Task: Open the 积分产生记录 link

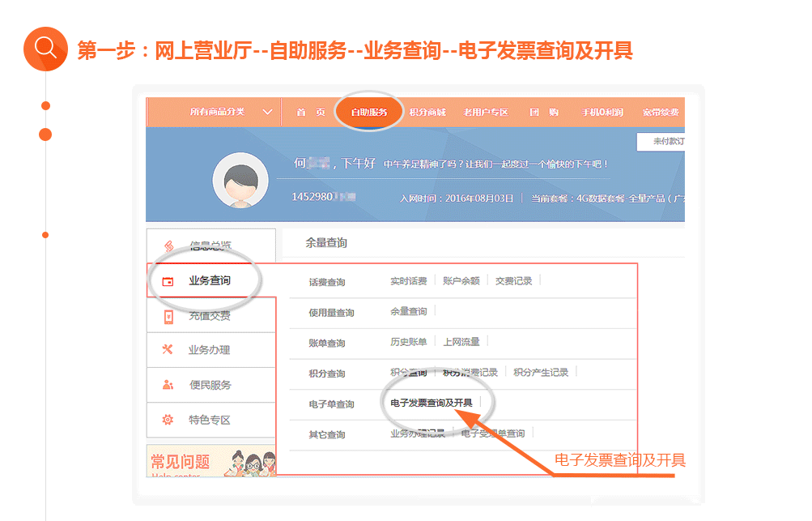Action: point(541,372)
